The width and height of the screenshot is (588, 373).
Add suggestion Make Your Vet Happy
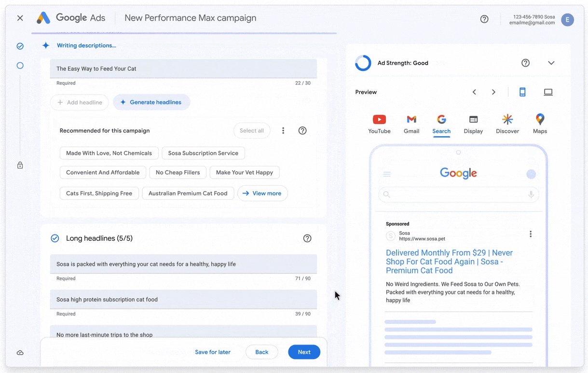click(x=245, y=172)
